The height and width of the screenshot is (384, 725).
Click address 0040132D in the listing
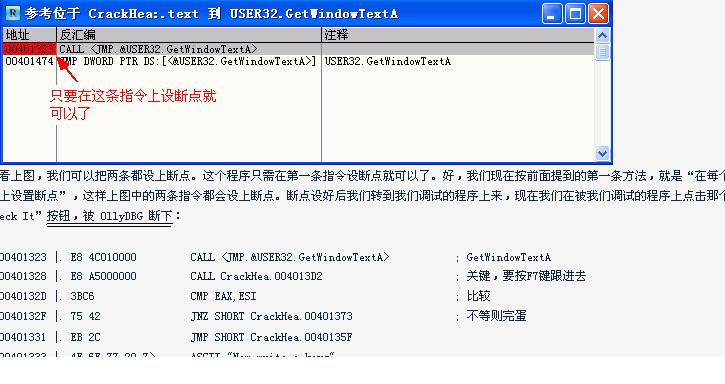(23, 296)
